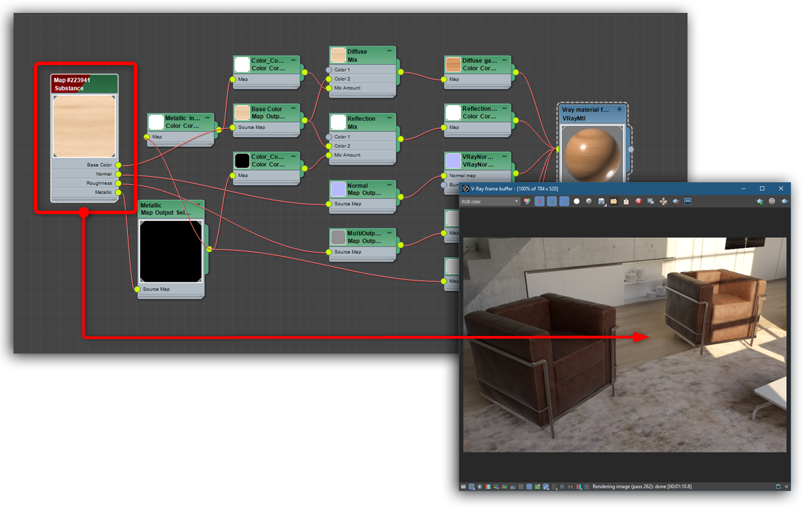This screenshot has height=508, width=812.
Task: Click the monochromatic mode gray sphere icon
Action: point(589,201)
